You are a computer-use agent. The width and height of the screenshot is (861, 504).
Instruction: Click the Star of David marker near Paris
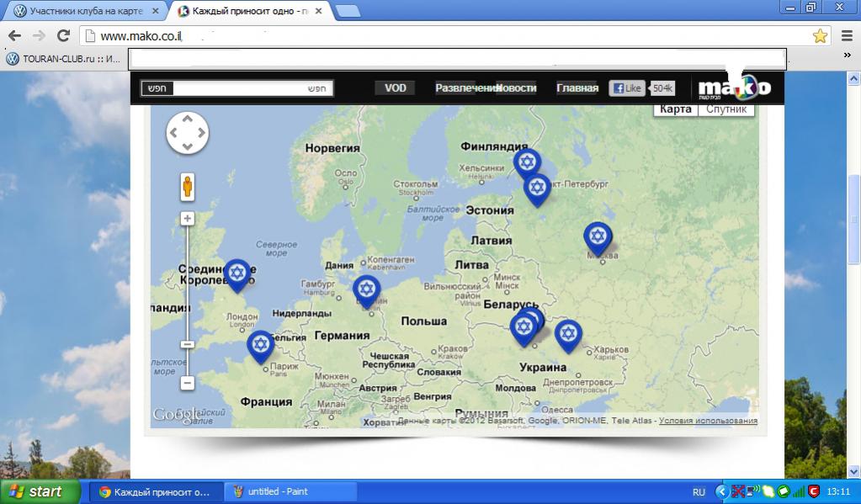(x=260, y=346)
